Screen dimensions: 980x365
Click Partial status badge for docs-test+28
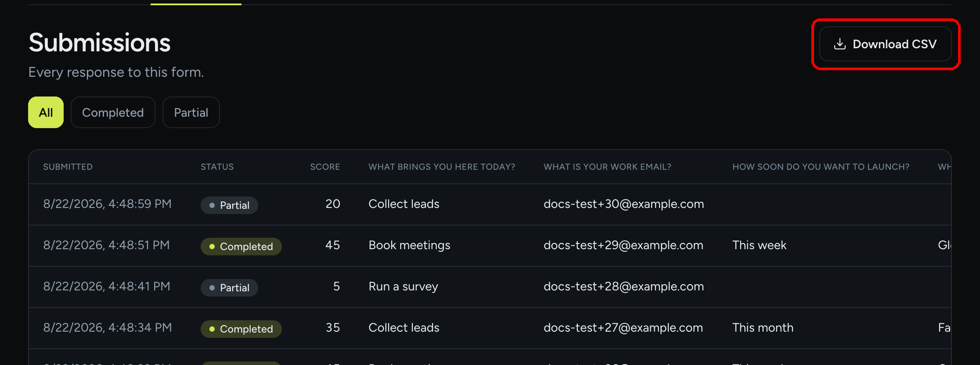pyautogui.click(x=229, y=288)
